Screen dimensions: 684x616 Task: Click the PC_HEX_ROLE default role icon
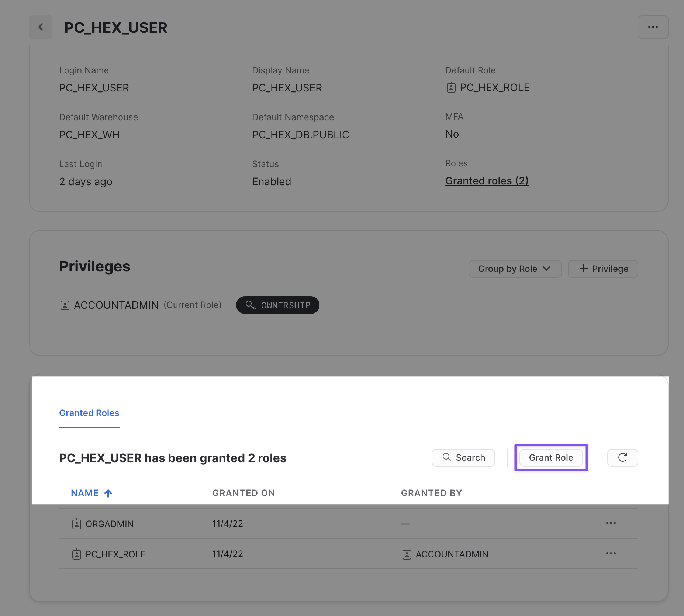(451, 88)
